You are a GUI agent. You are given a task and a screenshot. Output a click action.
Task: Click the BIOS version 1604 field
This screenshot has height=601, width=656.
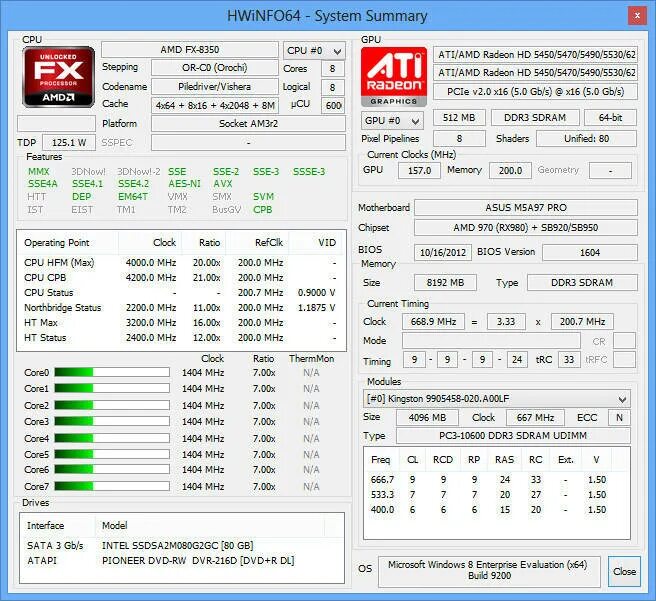click(x=590, y=253)
